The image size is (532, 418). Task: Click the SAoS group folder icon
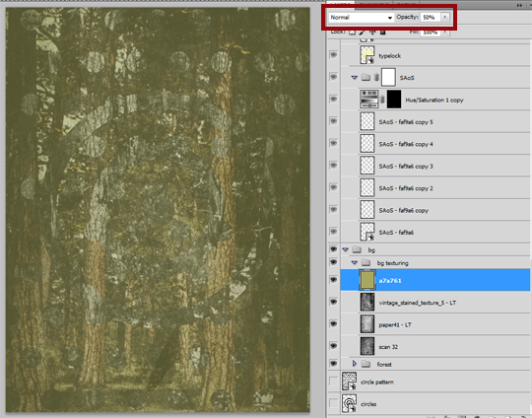click(x=366, y=78)
